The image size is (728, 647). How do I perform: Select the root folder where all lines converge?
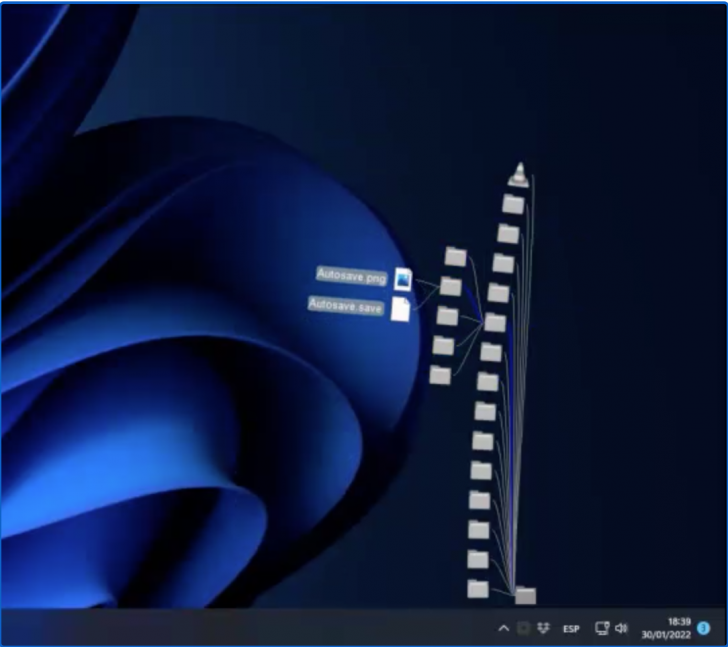click(x=526, y=595)
